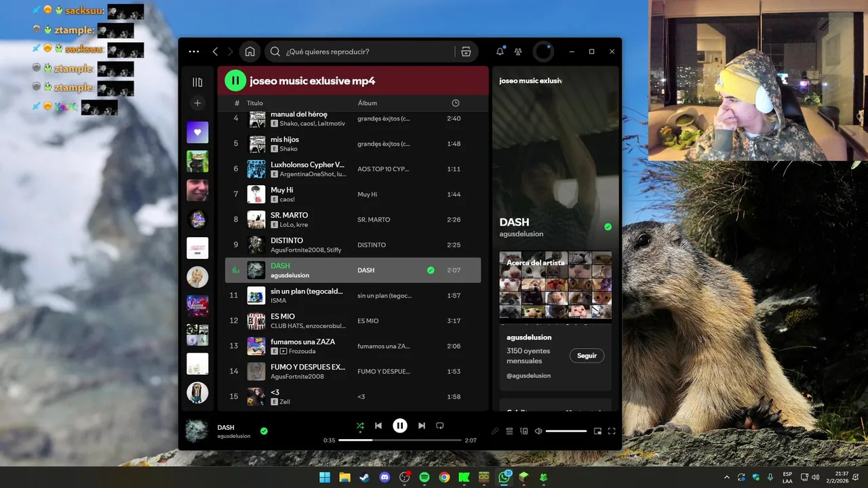The height and width of the screenshot is (488, 868).
Task: Open 'agusdelusion' under the DASH title in the panel
Action: [521, 234]
